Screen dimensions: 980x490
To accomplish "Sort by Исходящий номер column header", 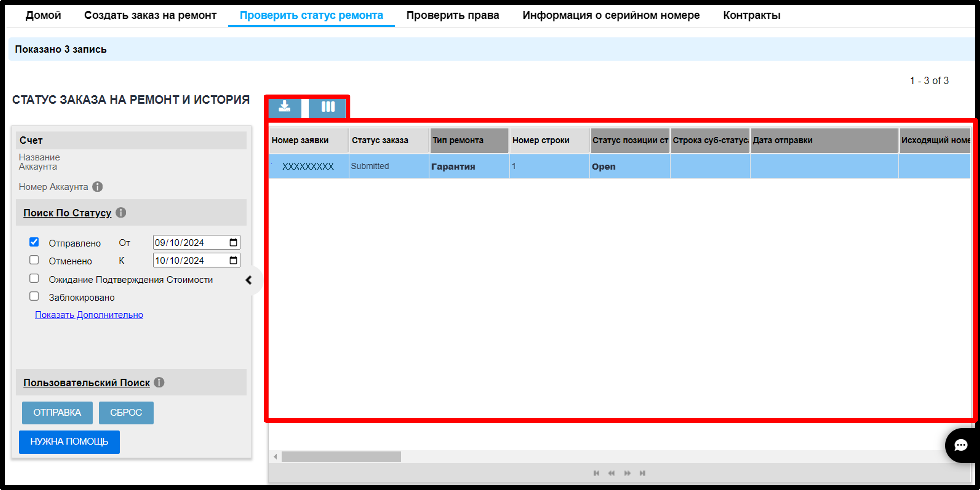I will 935,140.
